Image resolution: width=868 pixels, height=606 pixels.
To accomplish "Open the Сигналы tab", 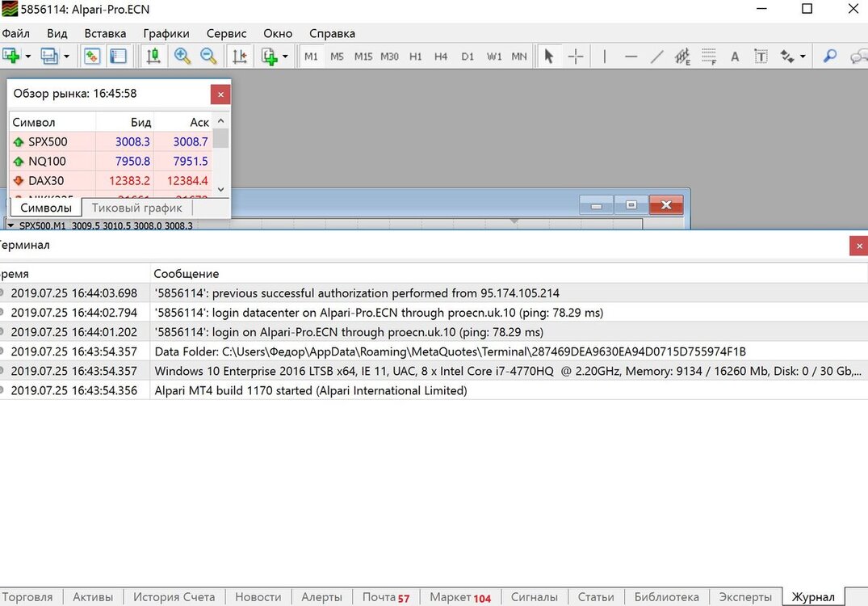I will click(535, 597).
